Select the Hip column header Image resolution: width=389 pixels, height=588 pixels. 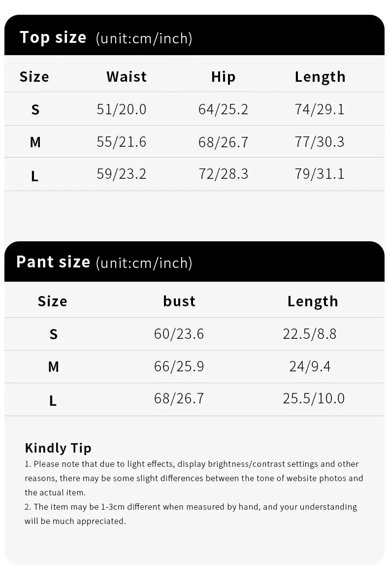[223, 77]
